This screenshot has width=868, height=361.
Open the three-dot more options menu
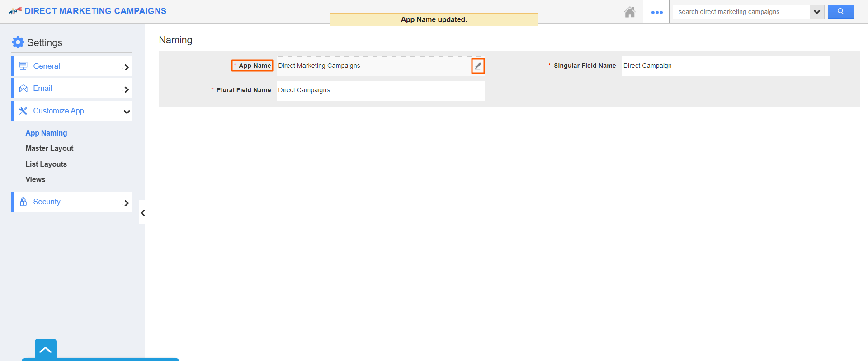point(657,12)
